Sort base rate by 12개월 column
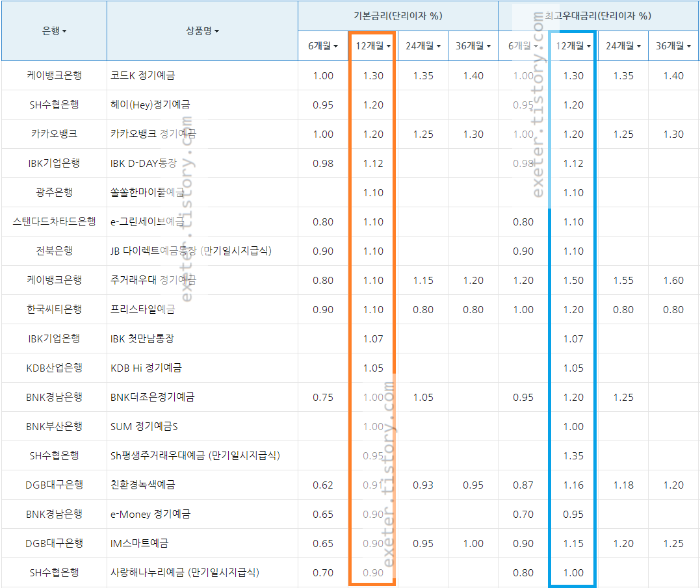Screen dimensions: 700x588 (373, 46)
